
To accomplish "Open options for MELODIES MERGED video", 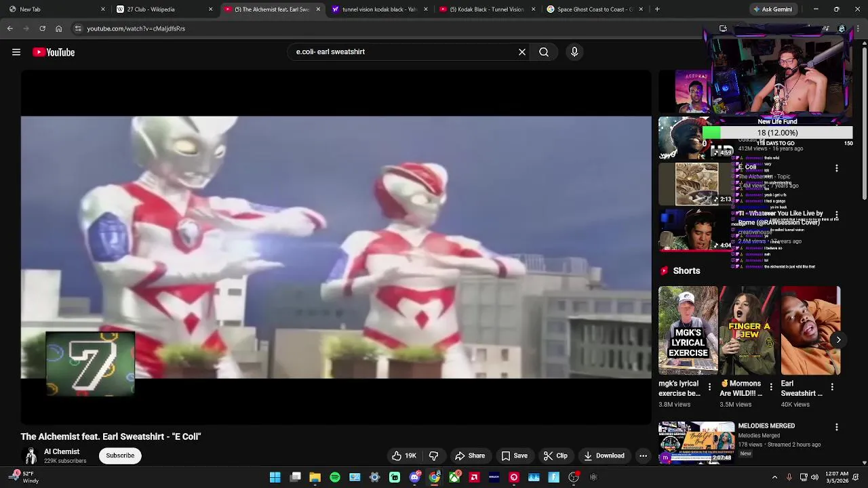I will click(x=837, y=427).
